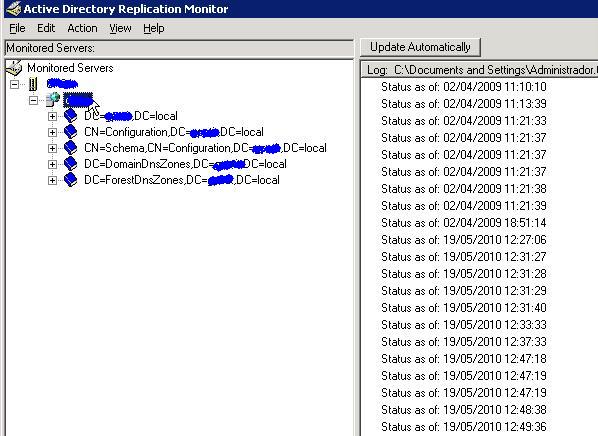598x436 pixels.
Task: Collapse the selected server node
Action: (34, 100)
